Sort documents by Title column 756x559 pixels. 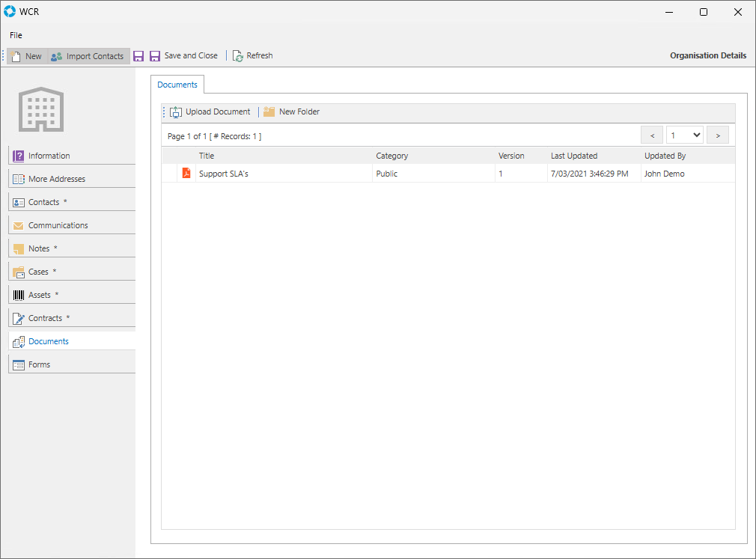[x=207, y=156]
